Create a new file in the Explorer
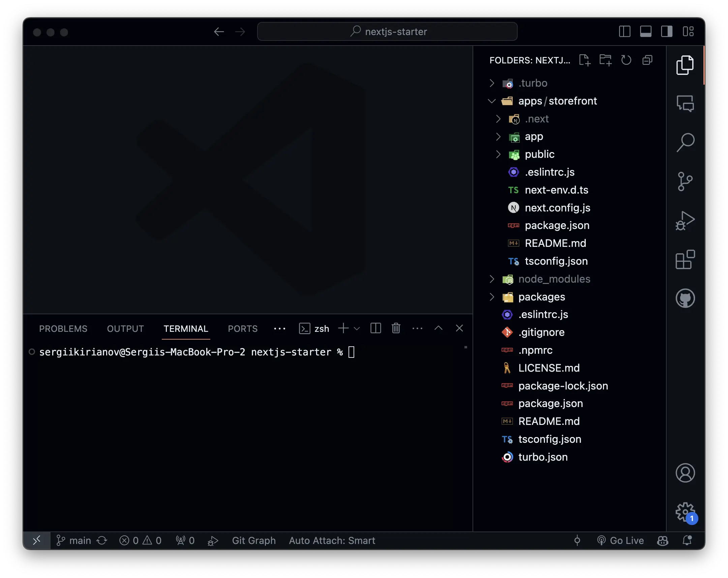Image resolution: width=728 pixels, height=578 pixels. (x=585, y=60)
